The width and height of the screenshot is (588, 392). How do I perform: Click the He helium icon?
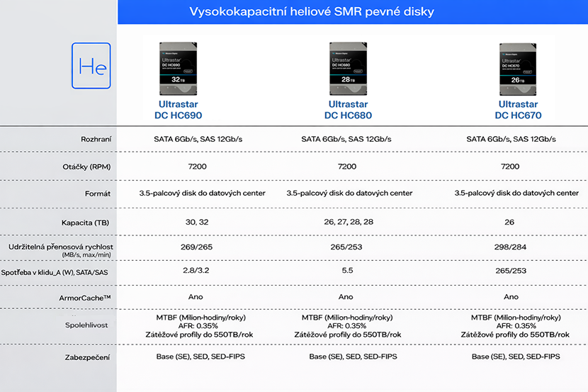(x=91, y=66)
